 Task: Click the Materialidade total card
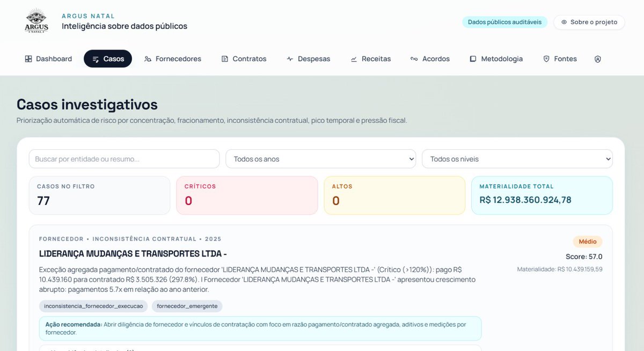point(542,195)
